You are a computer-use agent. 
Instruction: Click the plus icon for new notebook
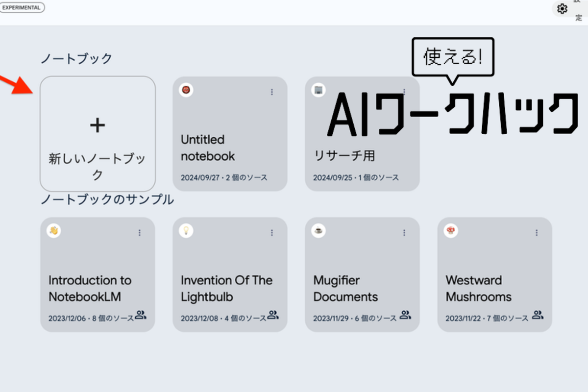98,126
